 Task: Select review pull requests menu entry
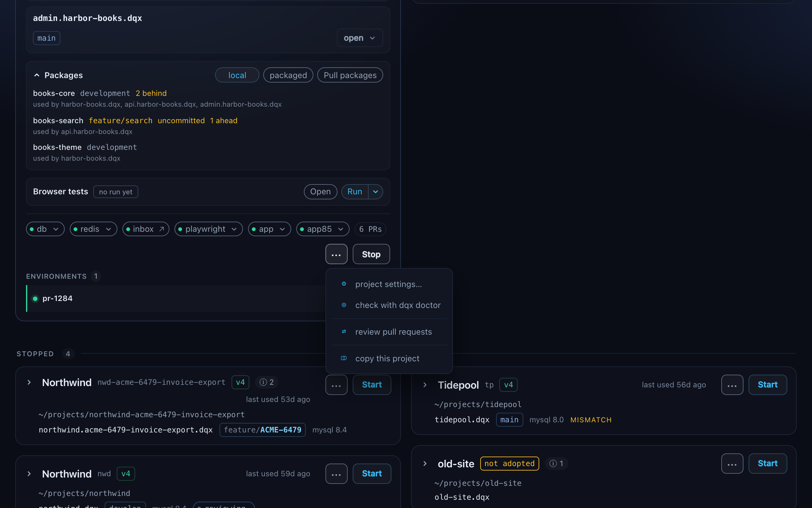[x=389, y=332]
